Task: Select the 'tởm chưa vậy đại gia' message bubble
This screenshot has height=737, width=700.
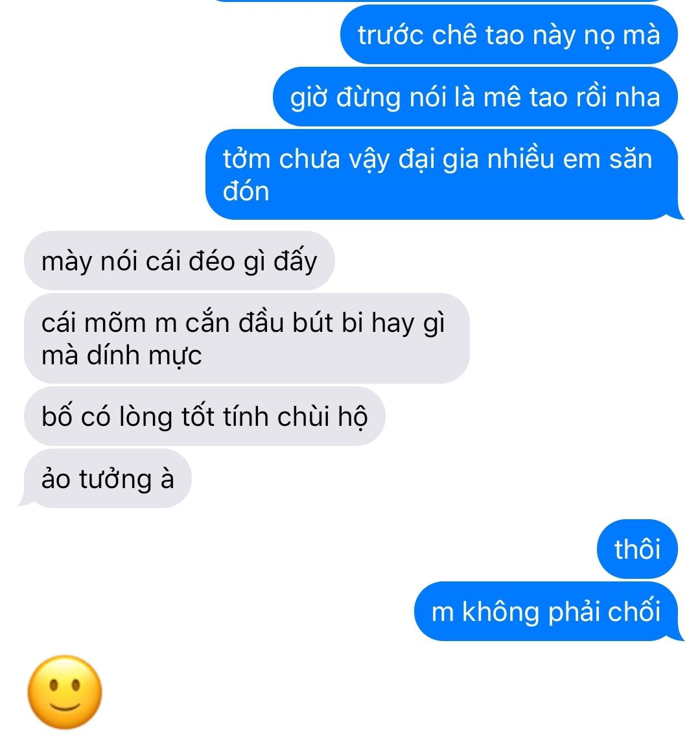Action: coord(442,174)
